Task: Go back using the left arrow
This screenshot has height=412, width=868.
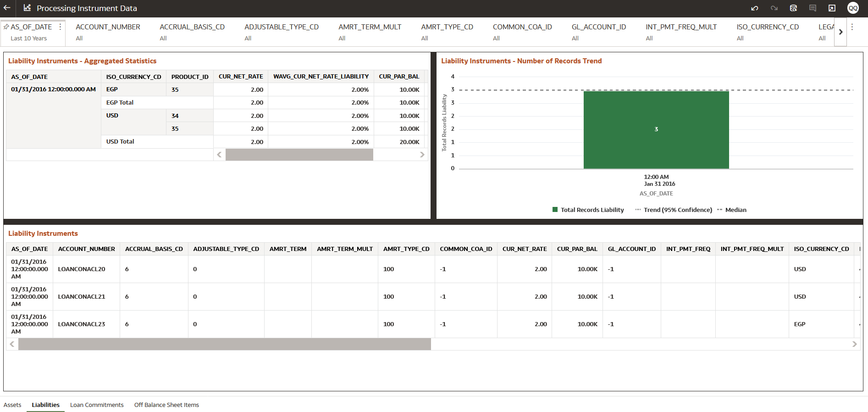Action: pyautogui.click(x=7, y=8)
